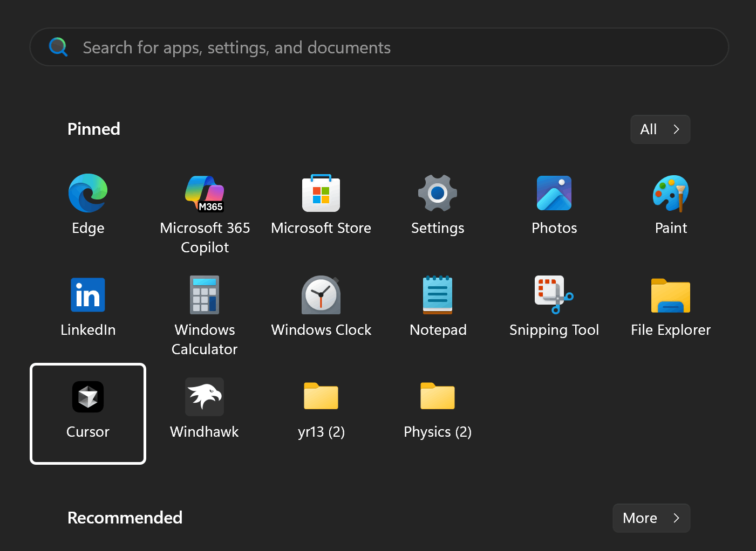The width and height of the screenshot is (756, 551).
Task: Launch Microsoft 365 Copilot app
Action: click(205, 194)
